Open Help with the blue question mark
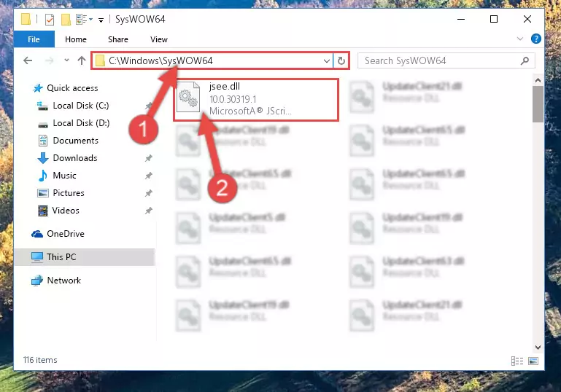Screen dimensions: 561x392 [535, 39]
